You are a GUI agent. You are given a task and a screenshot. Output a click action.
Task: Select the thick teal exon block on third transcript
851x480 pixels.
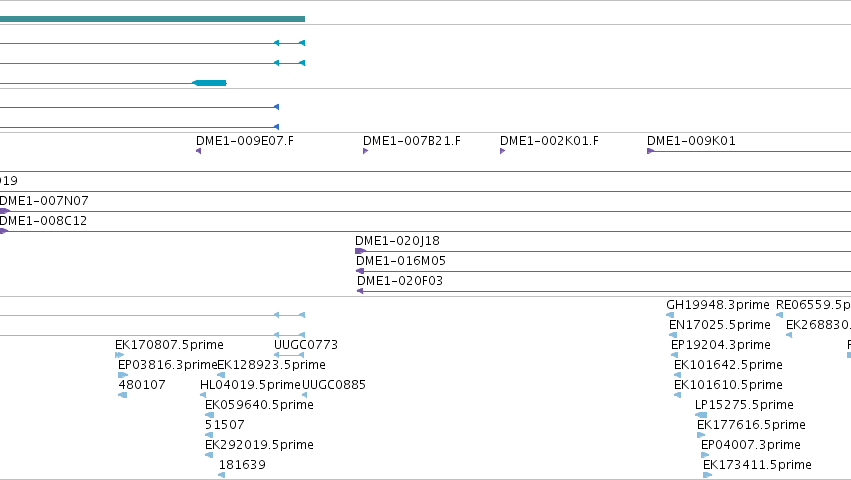(210, 83)
